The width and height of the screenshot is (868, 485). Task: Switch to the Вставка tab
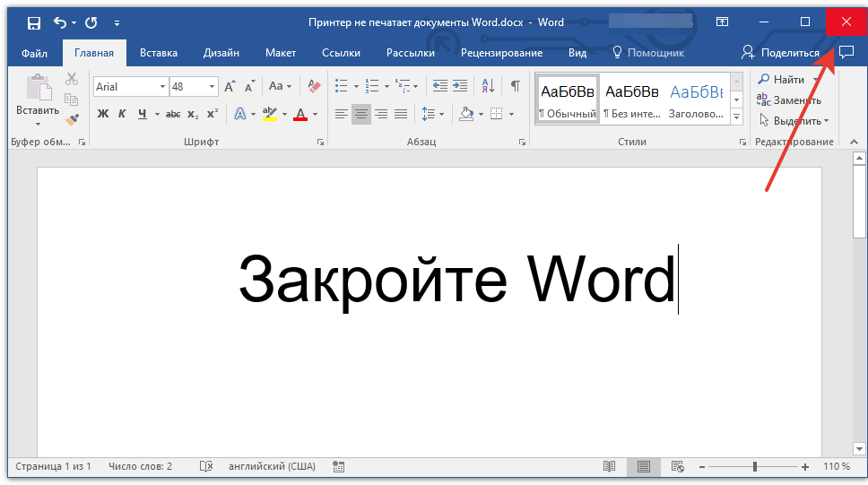(159, 53)
